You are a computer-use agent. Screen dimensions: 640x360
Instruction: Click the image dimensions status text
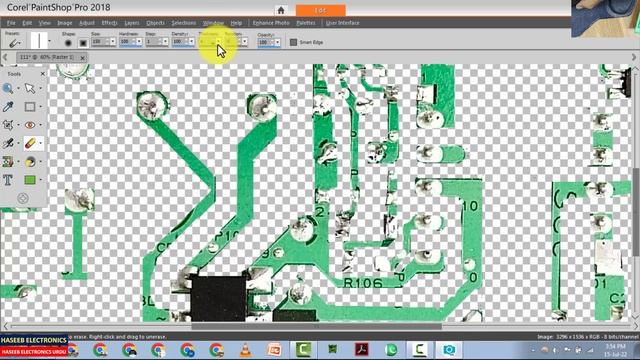(588, 337)
